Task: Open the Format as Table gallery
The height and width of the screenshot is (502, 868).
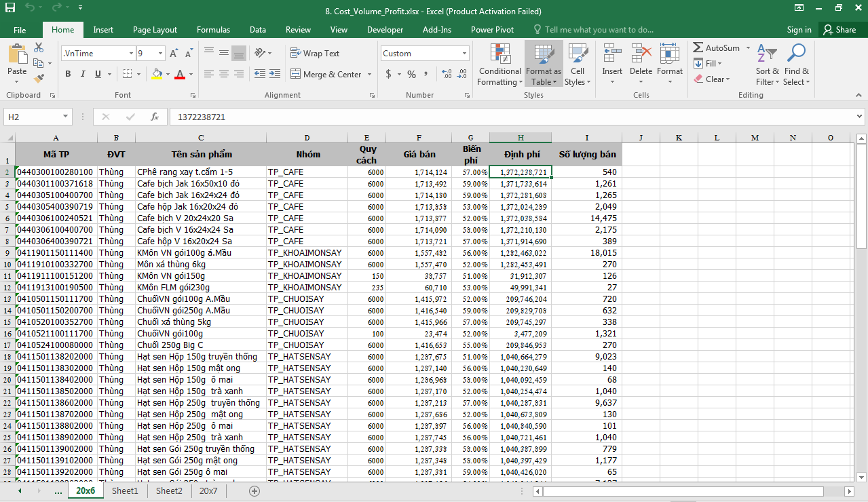Action: (x=543, y=64)
